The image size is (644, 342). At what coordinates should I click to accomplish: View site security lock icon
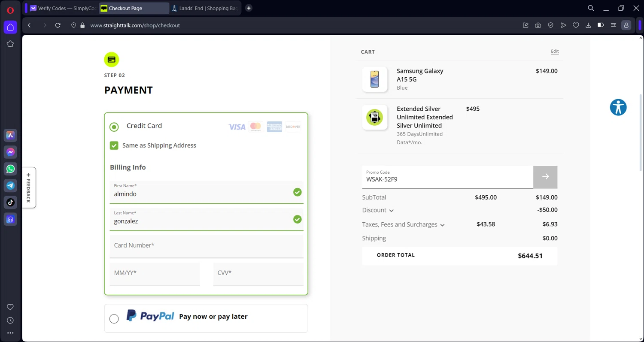pos(82,25)
